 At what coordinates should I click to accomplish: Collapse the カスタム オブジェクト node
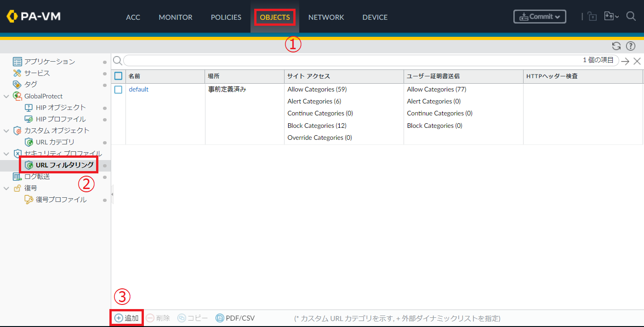point(6,131)
